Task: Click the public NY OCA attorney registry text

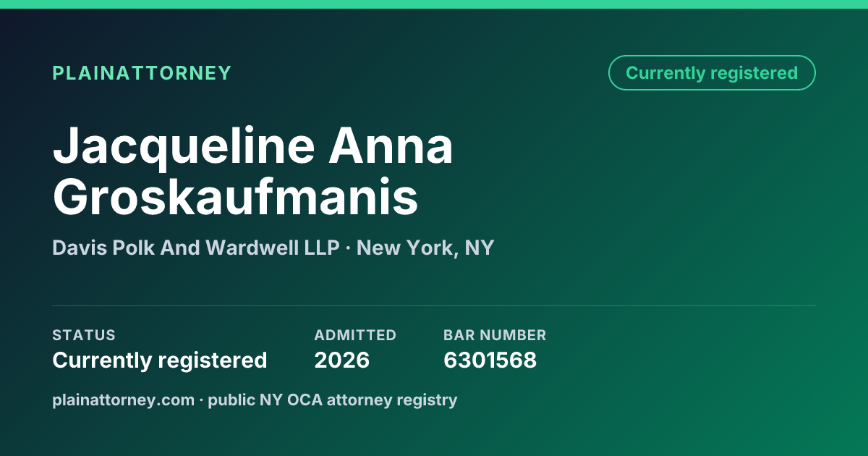Action: click(333, 400)
